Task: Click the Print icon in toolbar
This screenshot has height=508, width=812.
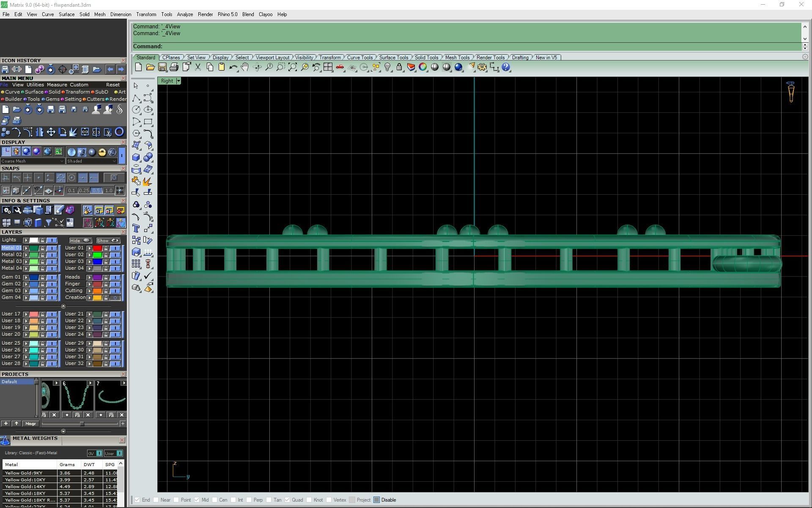Action: (174, 67)
